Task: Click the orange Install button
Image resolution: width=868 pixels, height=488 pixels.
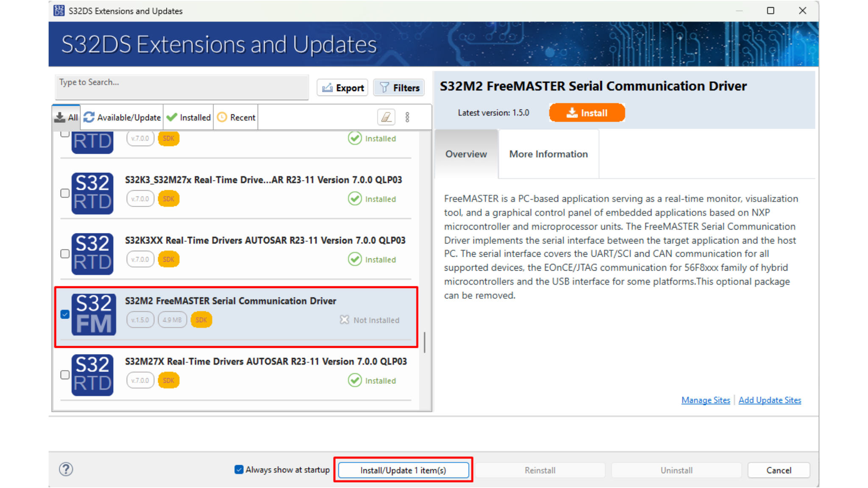Action: 587,113
